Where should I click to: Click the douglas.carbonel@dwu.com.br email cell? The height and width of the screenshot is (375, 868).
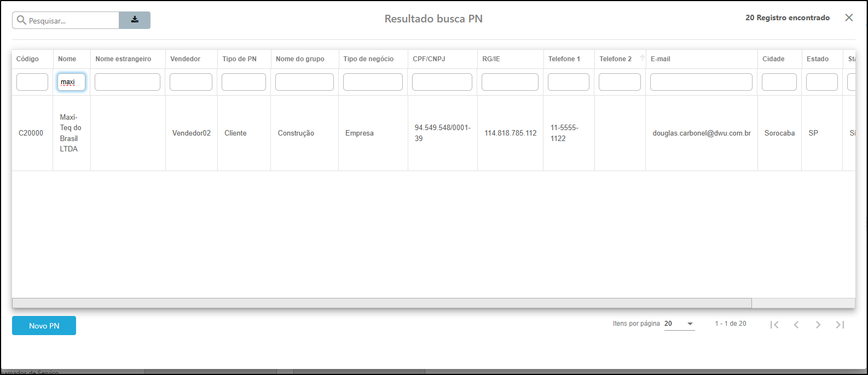pyautogui.click(x=702, y=133)
